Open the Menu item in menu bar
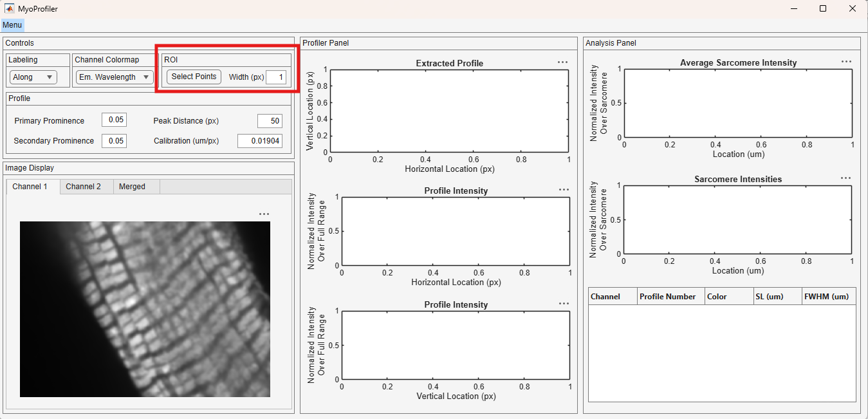The width and height of the screenshot is (868, 419). (12, 25)
